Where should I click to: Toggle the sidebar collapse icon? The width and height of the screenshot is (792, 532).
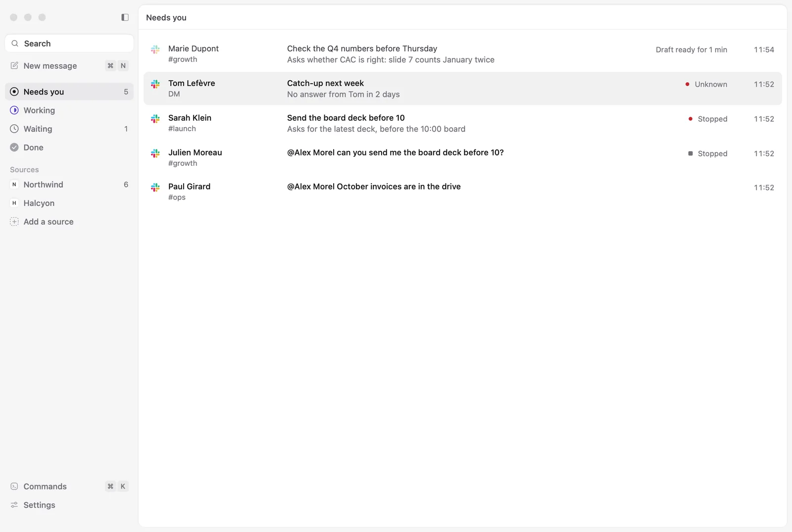coord(125,17)
